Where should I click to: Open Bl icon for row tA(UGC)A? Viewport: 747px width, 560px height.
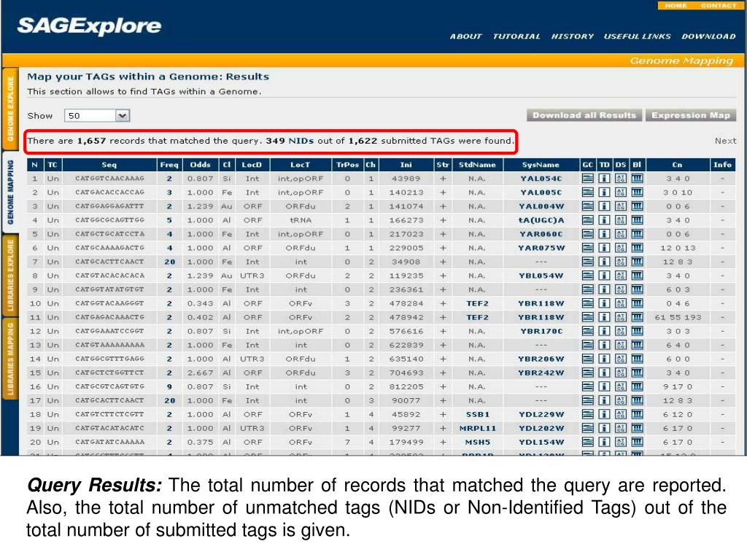tap(637, 220)
